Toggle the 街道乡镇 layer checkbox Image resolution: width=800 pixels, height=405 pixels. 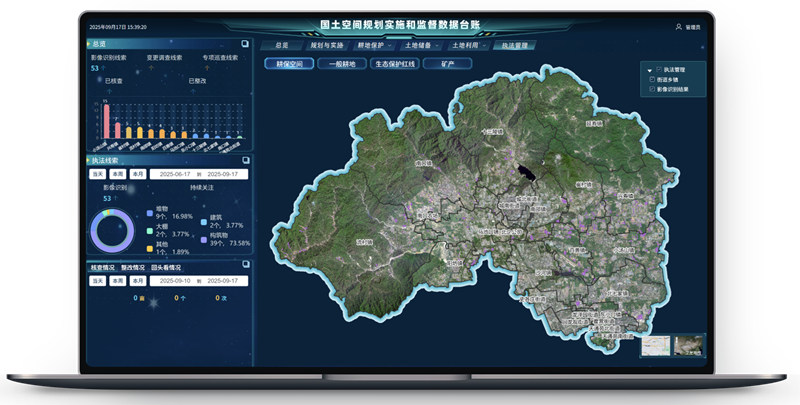[x=653, y=79]
